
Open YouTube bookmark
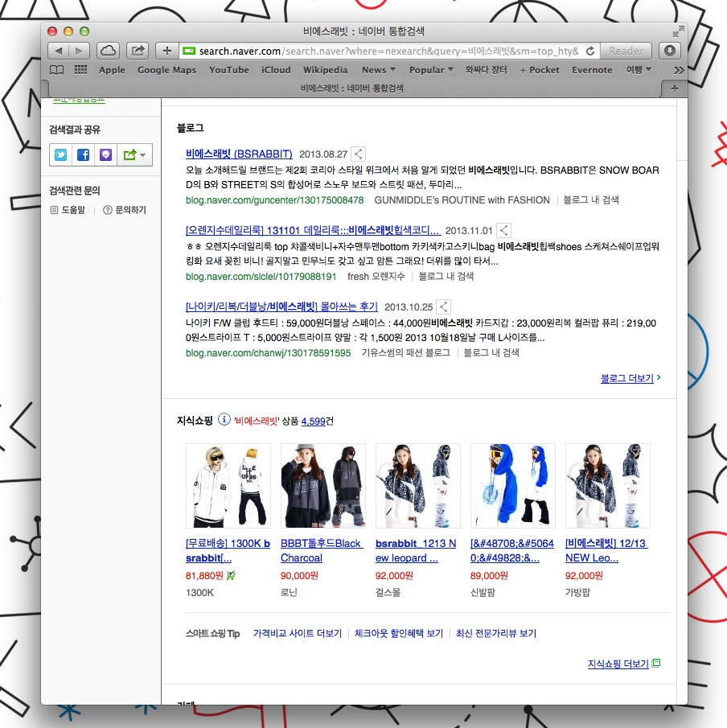click(x=229, y=70)
